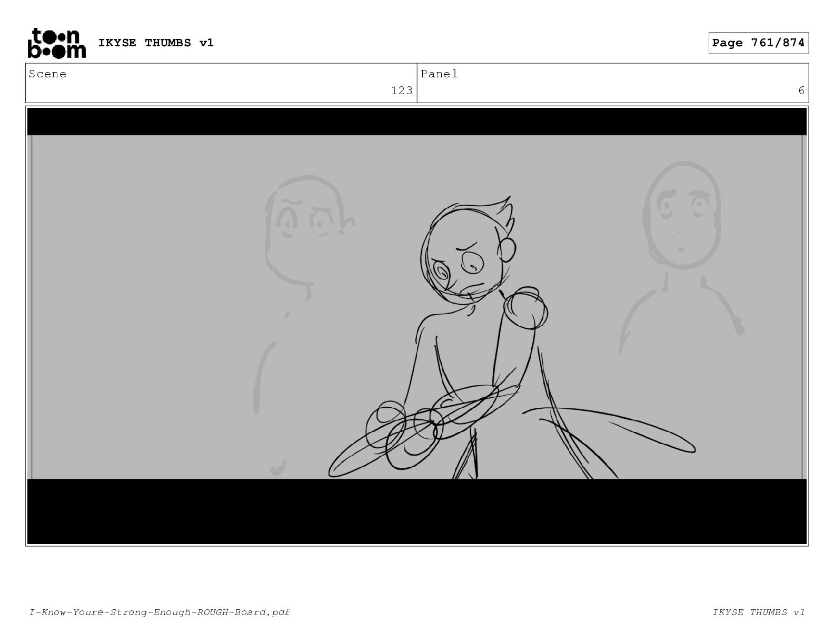Click the storyboard panel center character sketch
834x644 pixels.
(511, 337)
